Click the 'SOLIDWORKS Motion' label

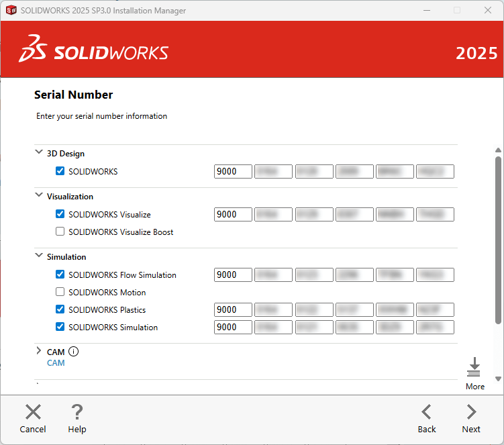click(x=107, y=292)
